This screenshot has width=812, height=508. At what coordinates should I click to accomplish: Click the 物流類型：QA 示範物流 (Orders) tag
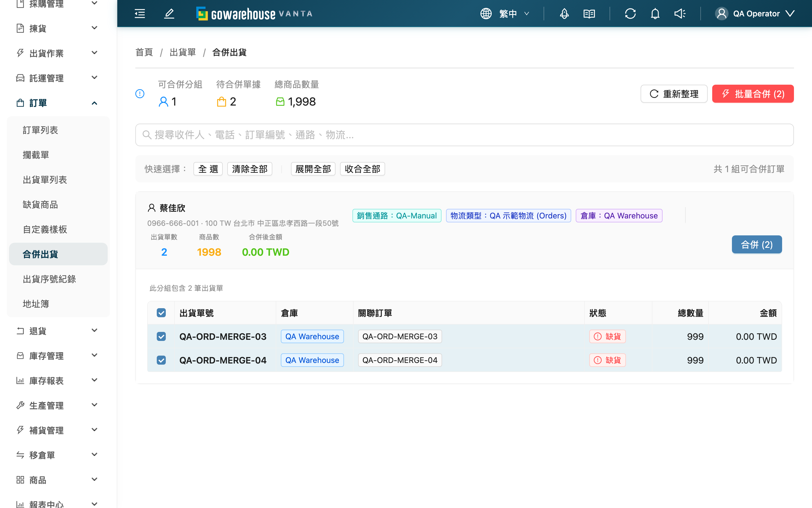click(508, 216)
